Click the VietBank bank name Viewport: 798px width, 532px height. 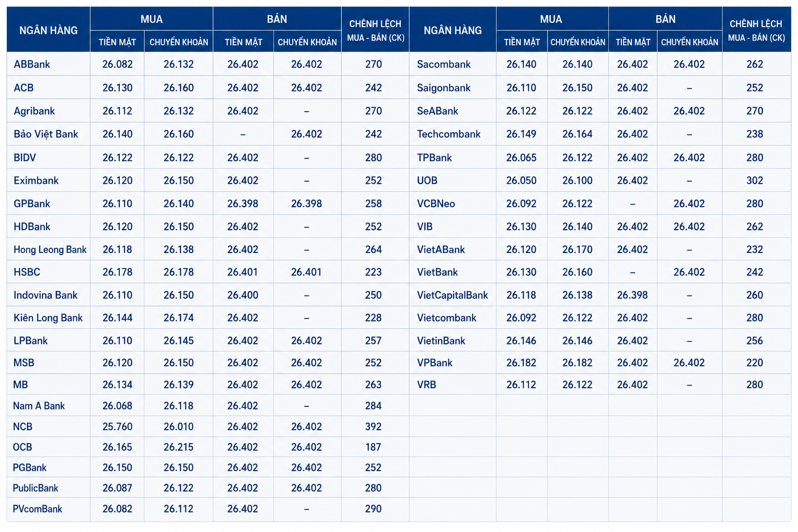(437, 272)
